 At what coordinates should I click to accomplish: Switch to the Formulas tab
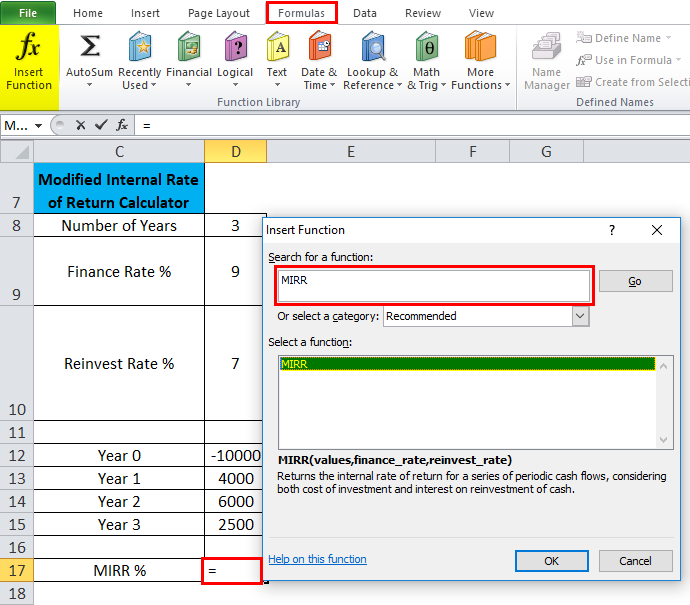(301, 13)
